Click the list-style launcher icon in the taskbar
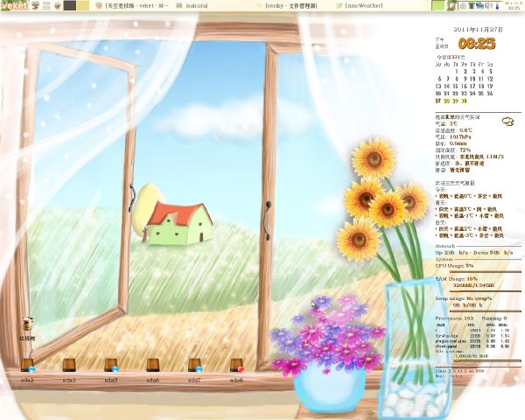This screenshot has width=525, height=420. tap(46, 5)
